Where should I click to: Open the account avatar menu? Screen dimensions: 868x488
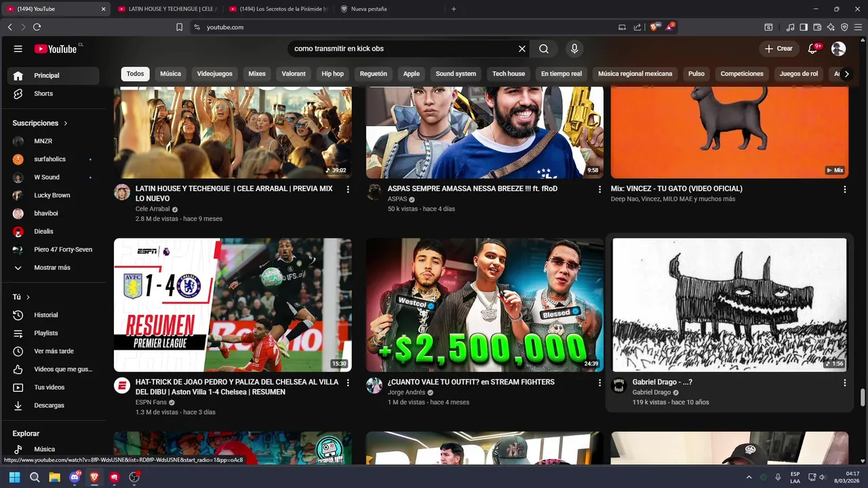pyautogui.click(x=838, y=49)
